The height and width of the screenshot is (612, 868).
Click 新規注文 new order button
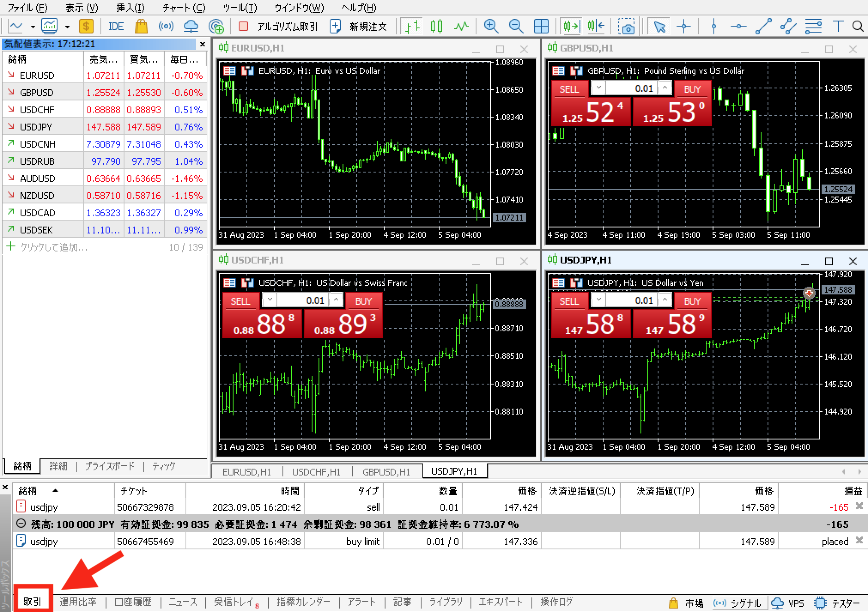click(358, 27)
